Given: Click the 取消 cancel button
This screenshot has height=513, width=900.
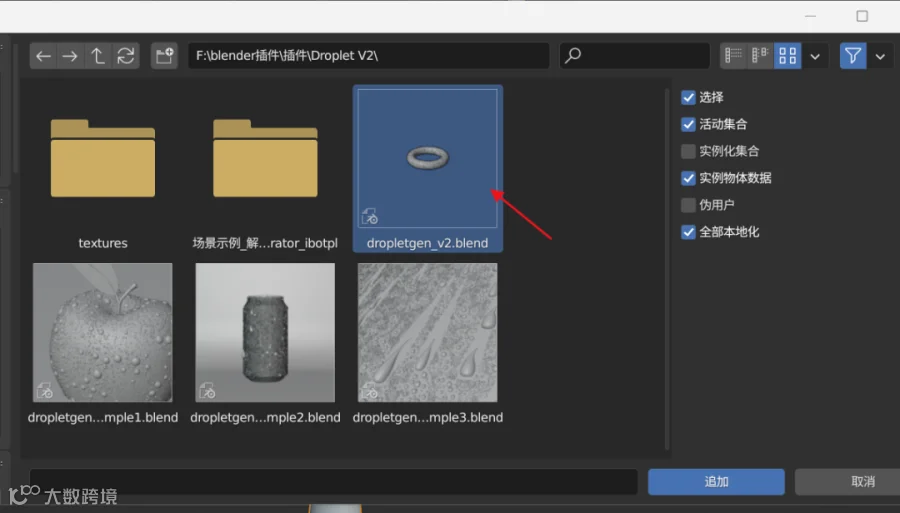Looking at the screenshot, I should (x=863, y=481).
